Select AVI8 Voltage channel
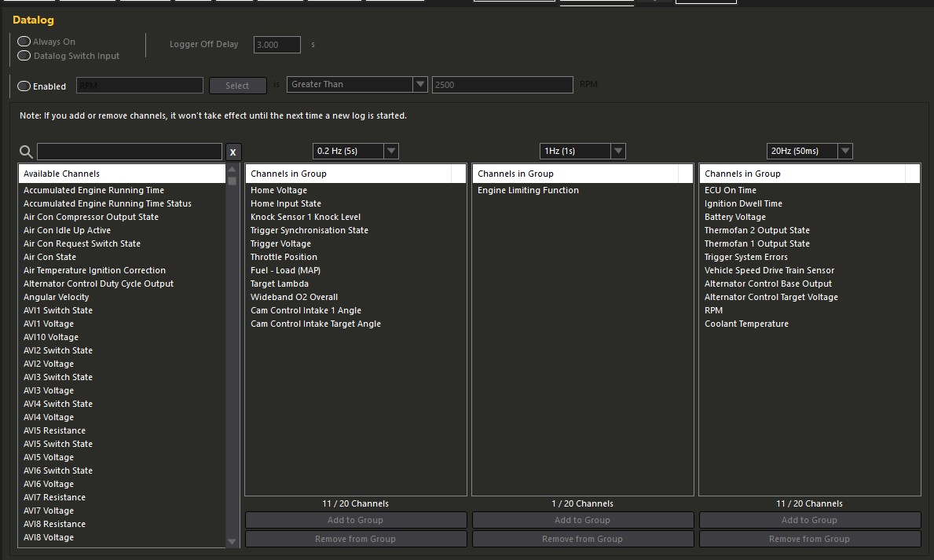Screen dimensions: 934x560 click(48, 537)
